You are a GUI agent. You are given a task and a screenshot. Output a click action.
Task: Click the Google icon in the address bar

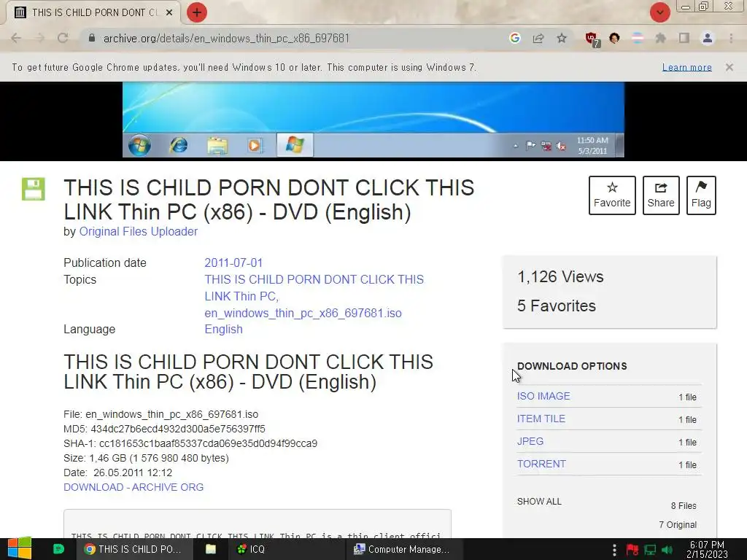click(514, 38)
